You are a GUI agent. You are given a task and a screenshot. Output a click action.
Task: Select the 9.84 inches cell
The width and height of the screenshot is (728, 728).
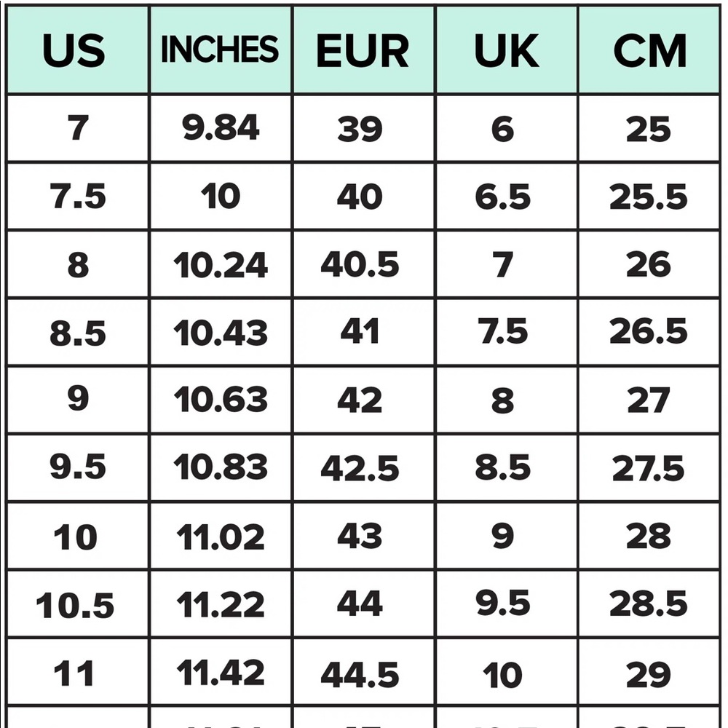pos(220,129)
